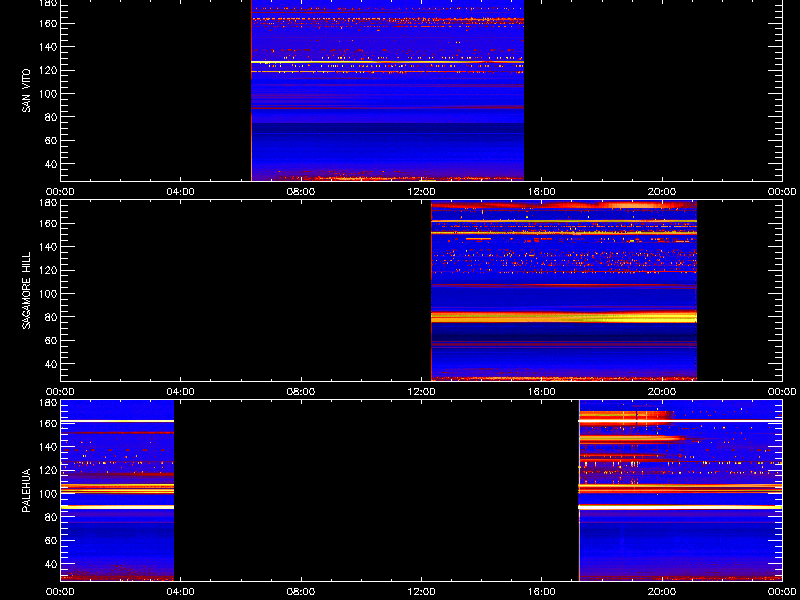Pick the 40 tick label on the Sagamore Hill axis
Screen dimensions: 800x600
pos(51,364)
